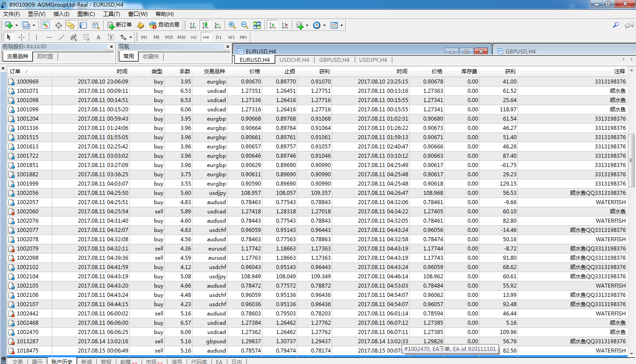
Task: Open the profiles dropdown arrow
Action: [x=34, y=25]
